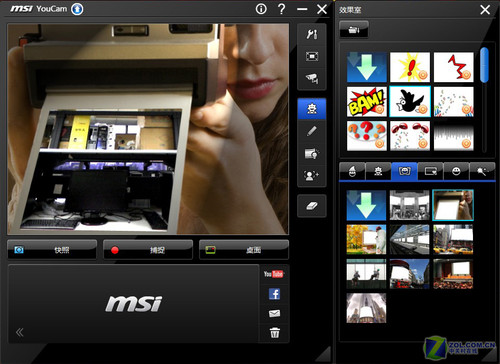The image size is (500, 364).
Task: Apply the red exclamation burst effect
Action: [410, 67]
